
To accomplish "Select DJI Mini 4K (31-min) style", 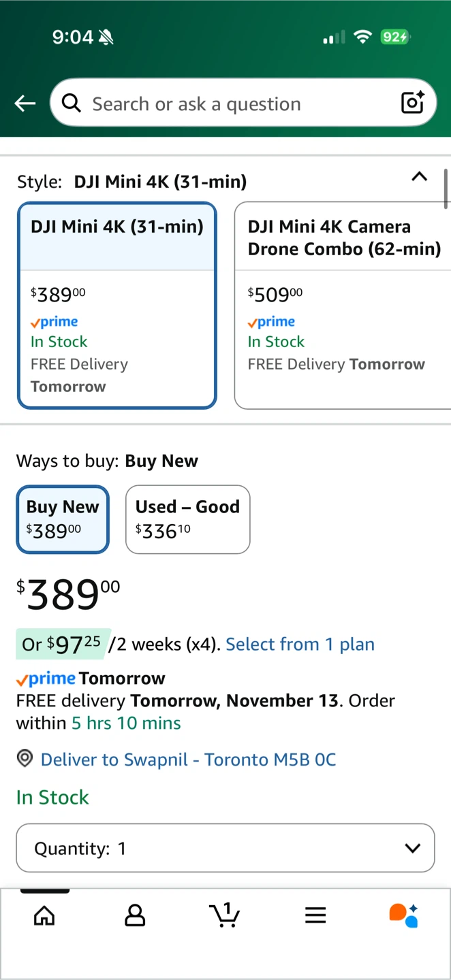I will click(x=117, y=306).
